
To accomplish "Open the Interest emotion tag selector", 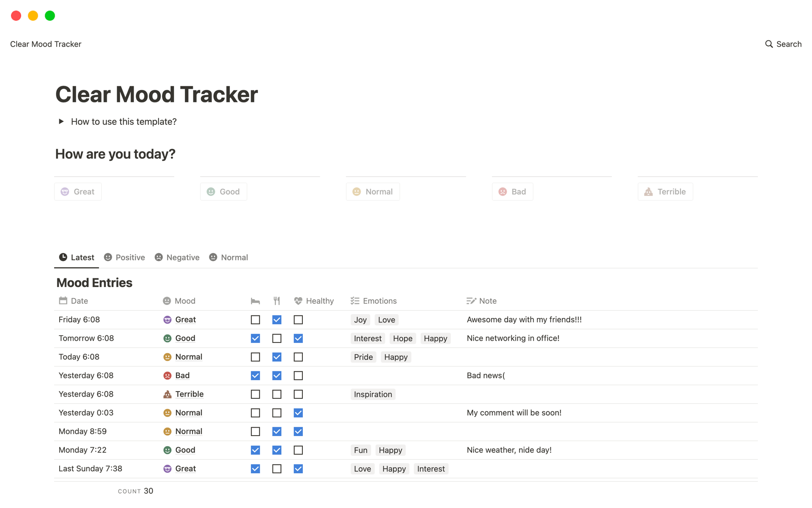I will (368, 338).
